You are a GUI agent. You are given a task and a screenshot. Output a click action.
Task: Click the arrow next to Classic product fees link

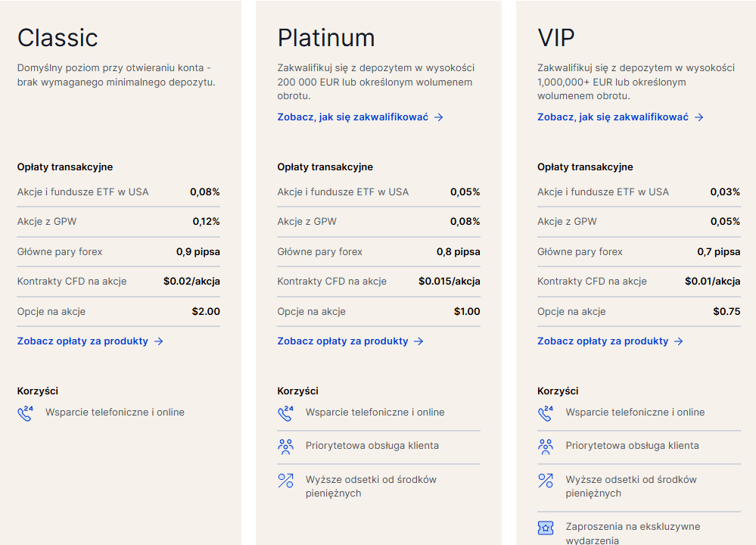tap(159, 341)
